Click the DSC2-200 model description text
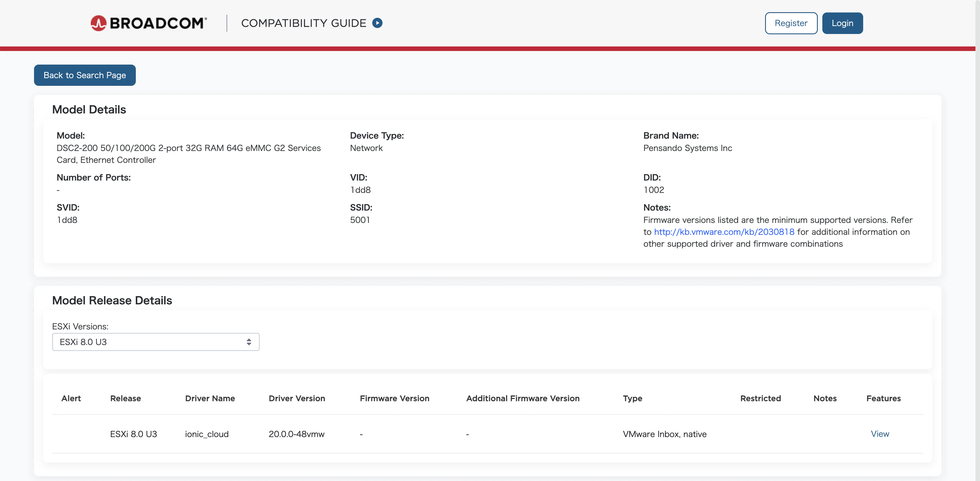 189,154
